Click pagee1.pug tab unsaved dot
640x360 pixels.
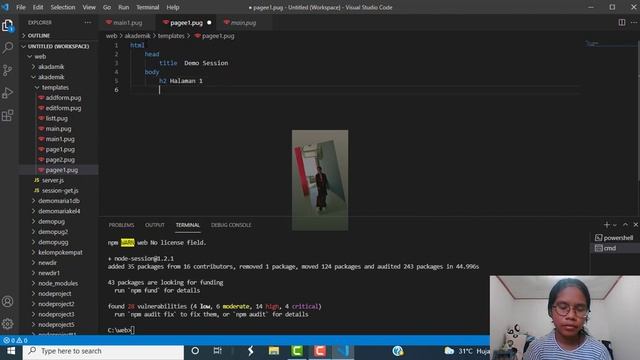209,23
